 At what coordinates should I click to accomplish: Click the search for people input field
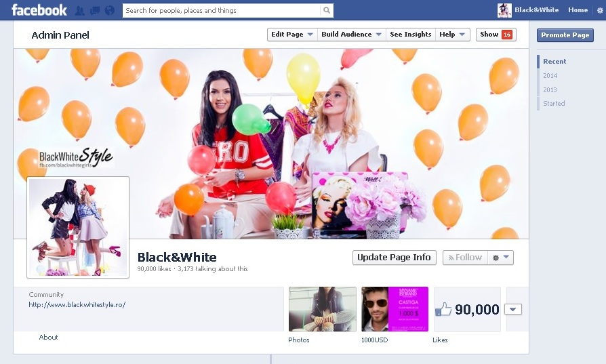222,10
